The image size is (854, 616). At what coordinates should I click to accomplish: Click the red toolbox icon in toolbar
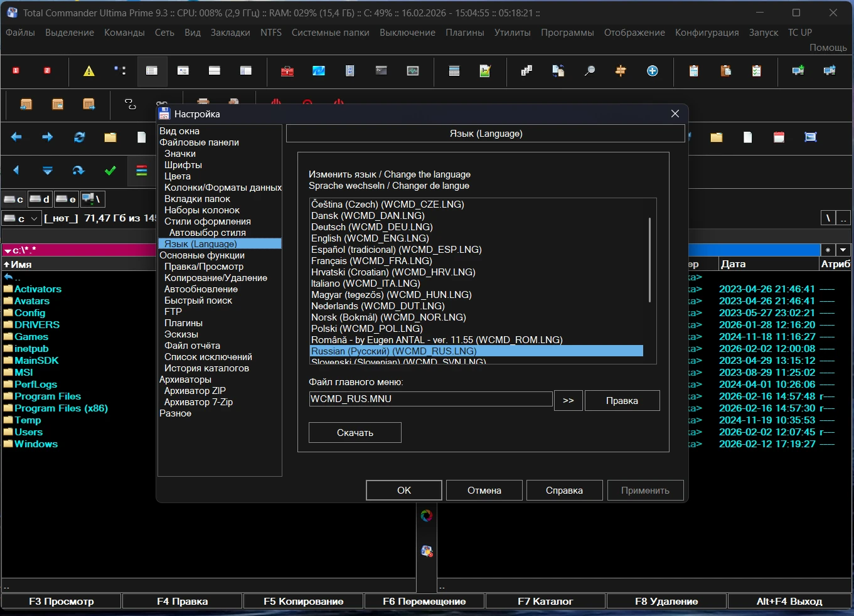click(x=287, y=71)
